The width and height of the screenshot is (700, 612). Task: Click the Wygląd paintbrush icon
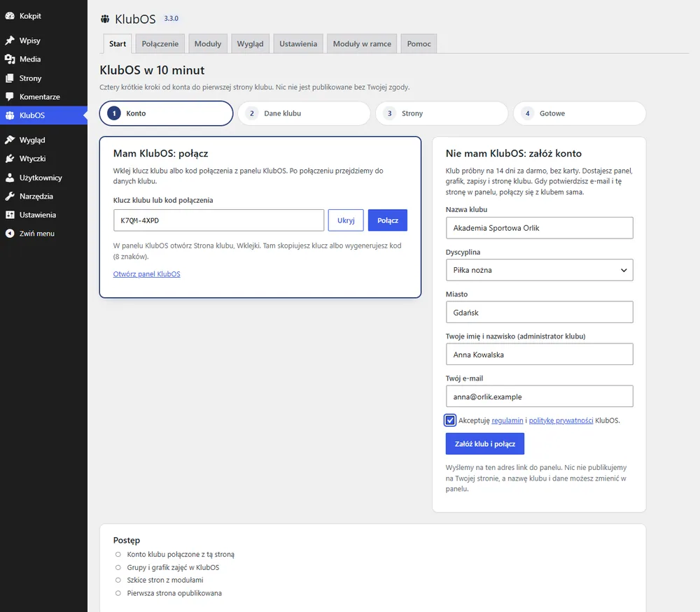pos(10,140)
